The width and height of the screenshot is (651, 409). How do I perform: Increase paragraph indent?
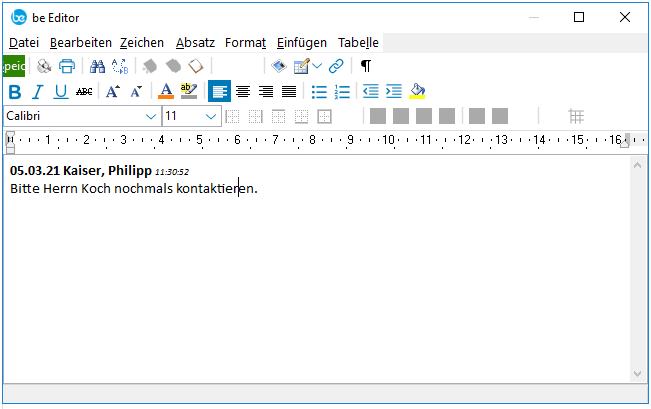pyautogui.click(x=393, y=92)
